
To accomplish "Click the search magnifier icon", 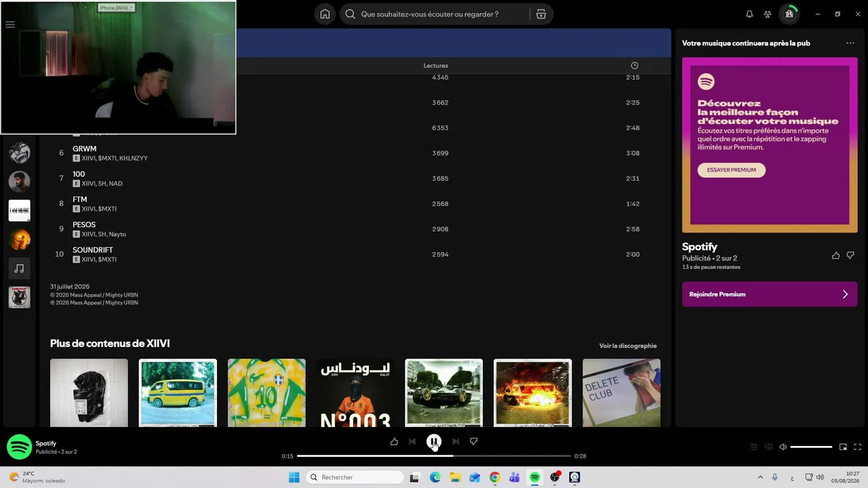I will 350,14.
